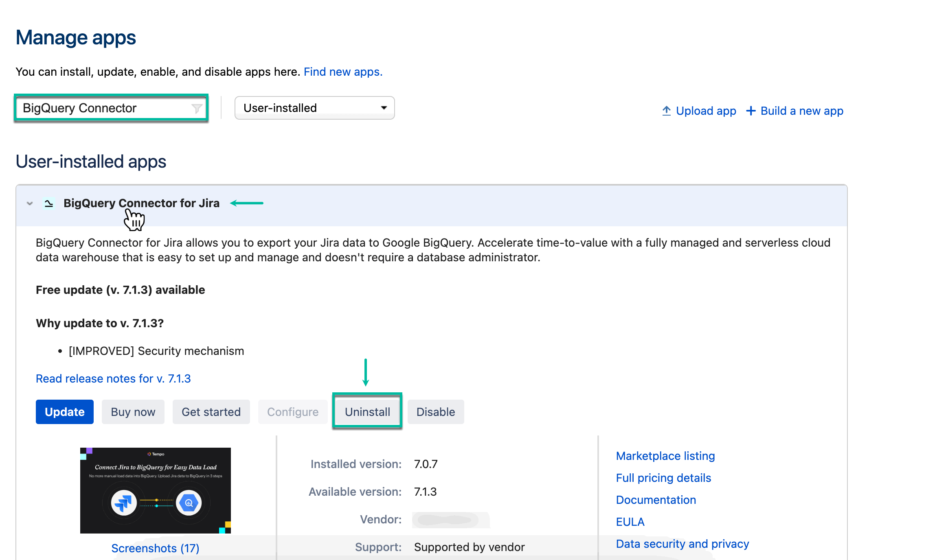Read release notes for v. 7.1.3
Image resolution: width=948 pixels, height=560 pixels.
pyautogui.click(x=113, y=378)
